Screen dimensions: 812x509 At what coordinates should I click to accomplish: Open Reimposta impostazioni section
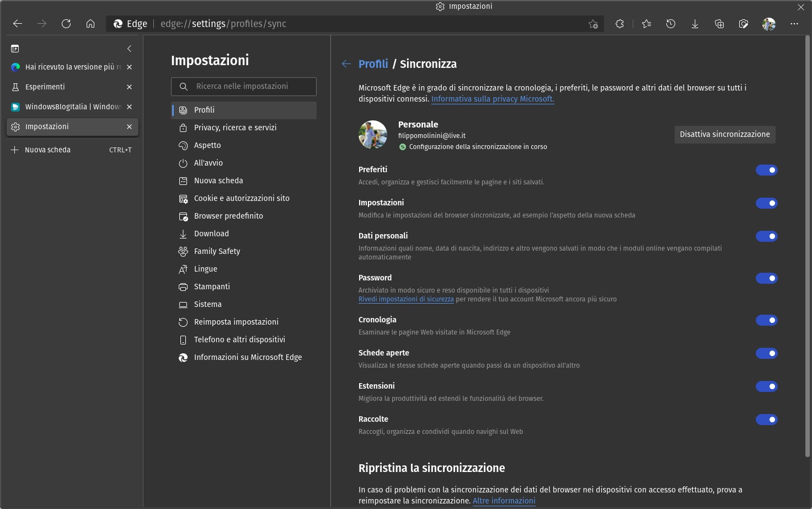click(x=244, y=322)
